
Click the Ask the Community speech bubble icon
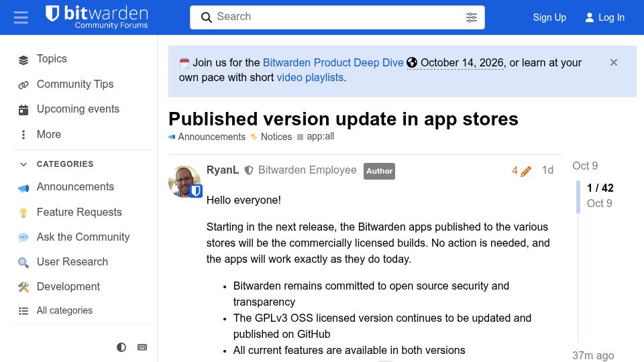click(23, 237)
